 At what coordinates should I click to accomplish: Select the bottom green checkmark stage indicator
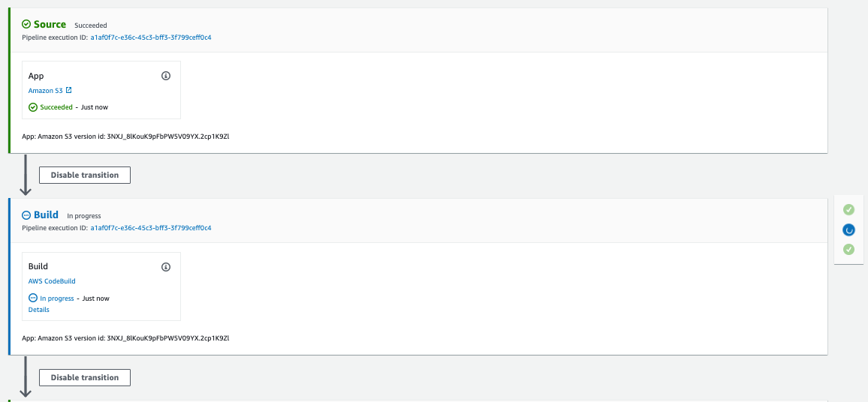(848, 250)
